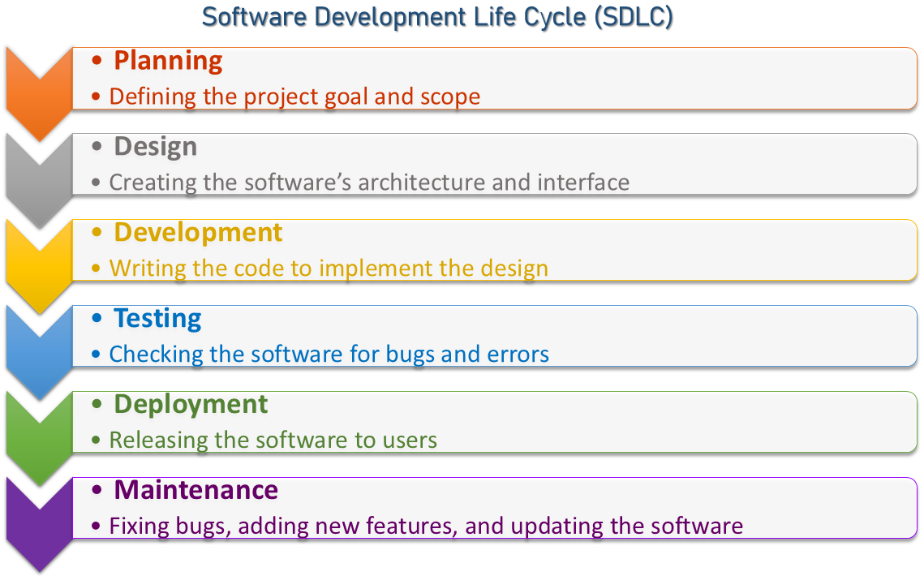Select the Maintenance heading
This screenshot has width=924, height=576.
[196, 491]
